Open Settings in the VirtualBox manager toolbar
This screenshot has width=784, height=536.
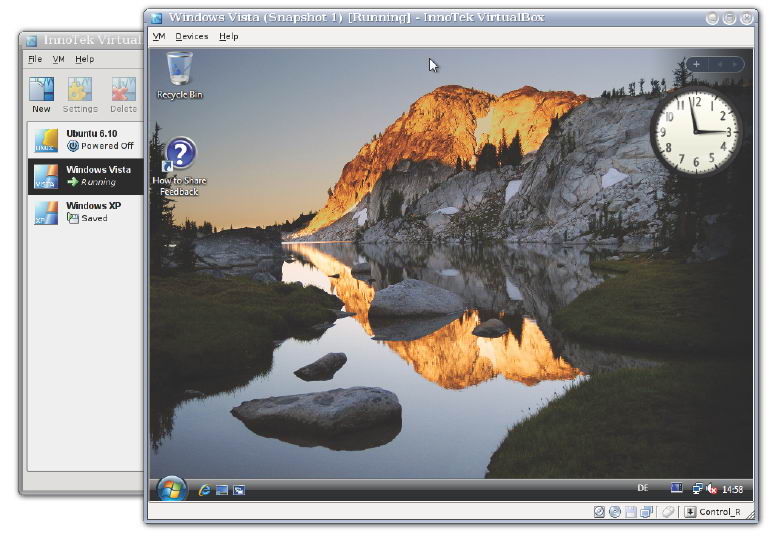[x=80, y=94]
